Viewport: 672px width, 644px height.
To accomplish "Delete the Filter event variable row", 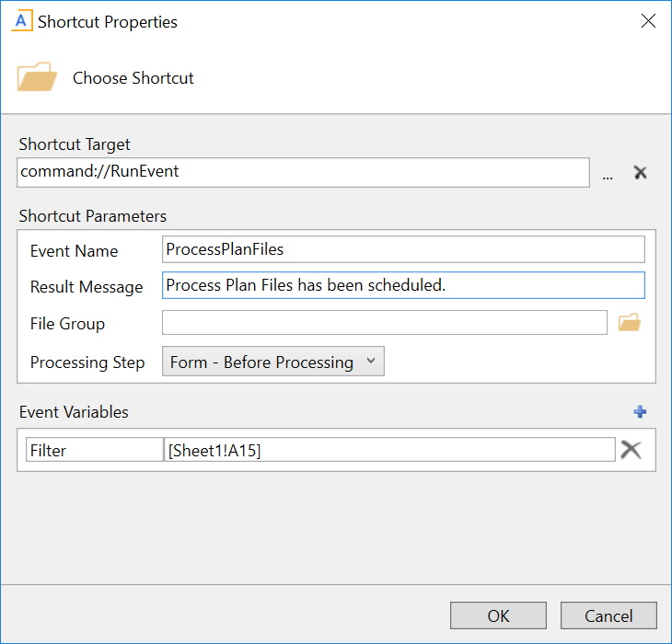I will point(631,449).
